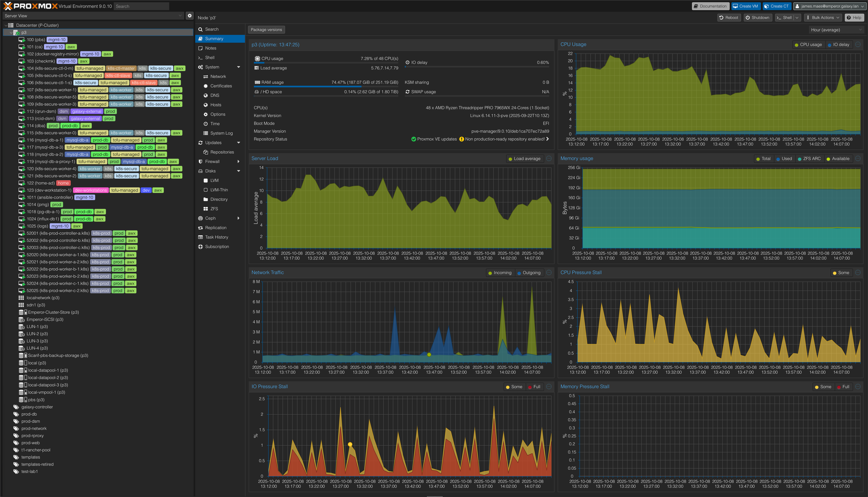Open the Notes menu item
Screen dimensions: 868x497
211,48
